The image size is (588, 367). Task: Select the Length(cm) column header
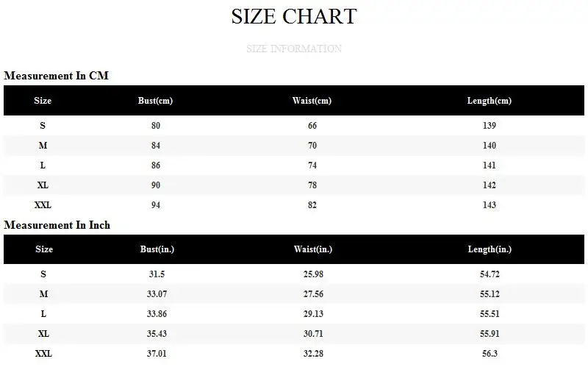pos(490,101)
